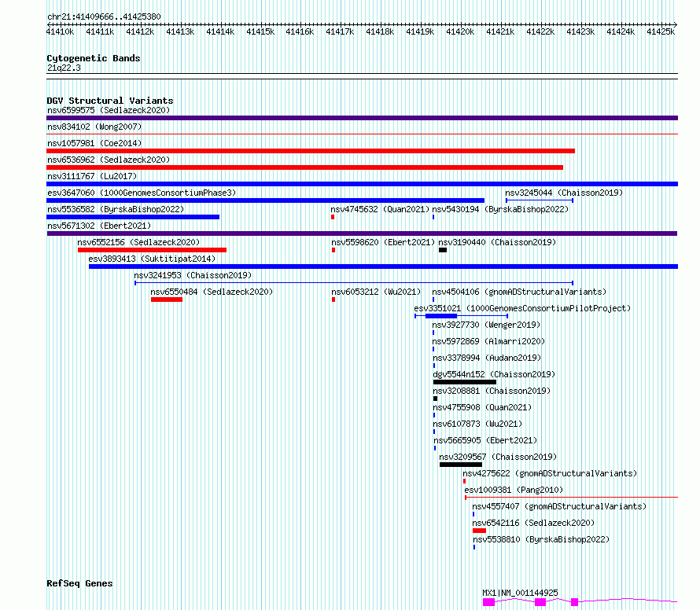The image size is (700, 610).
Task: Click the nsv5671302 (Ebert2021) label
Action: (x=99, y=226)
